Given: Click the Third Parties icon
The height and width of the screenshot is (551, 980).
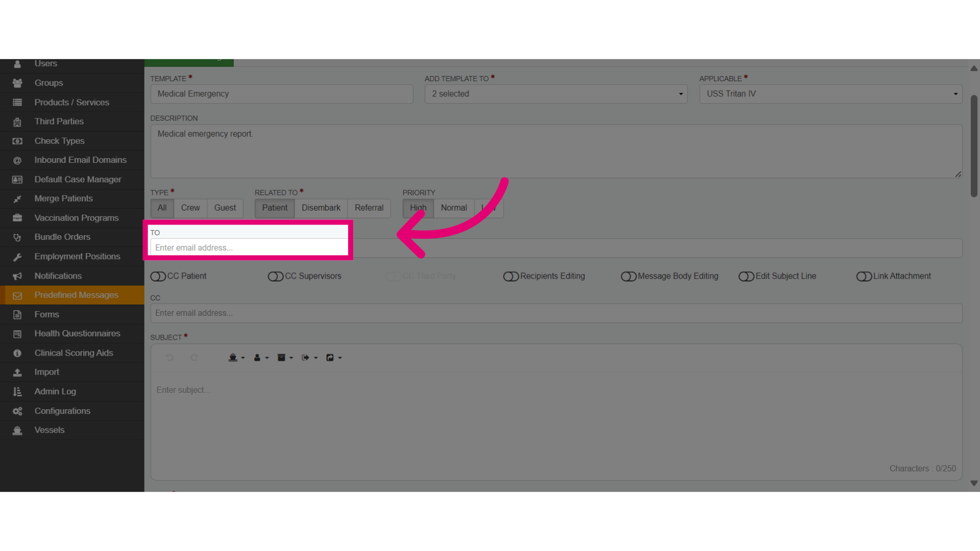Looking at the screenshot, I should [x=17, y=122].
